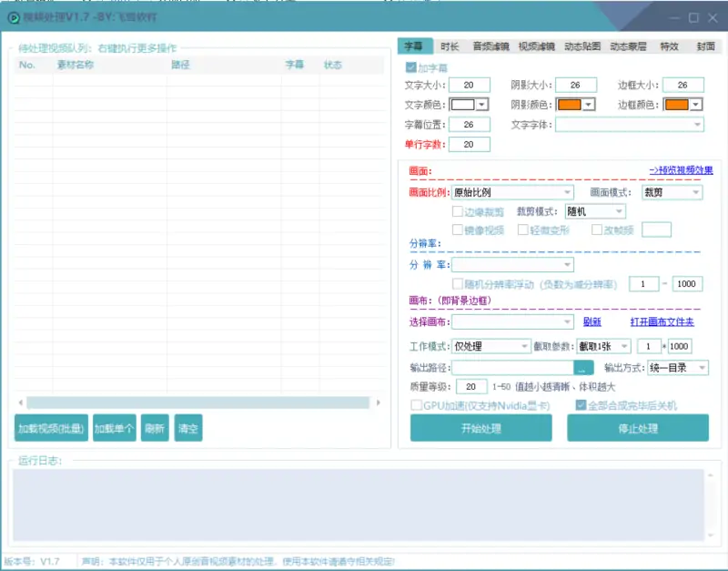Screen dimensions: 728x571
Task: Enable the GPU加速 checkbox
Action: click(x=416, y=405)
